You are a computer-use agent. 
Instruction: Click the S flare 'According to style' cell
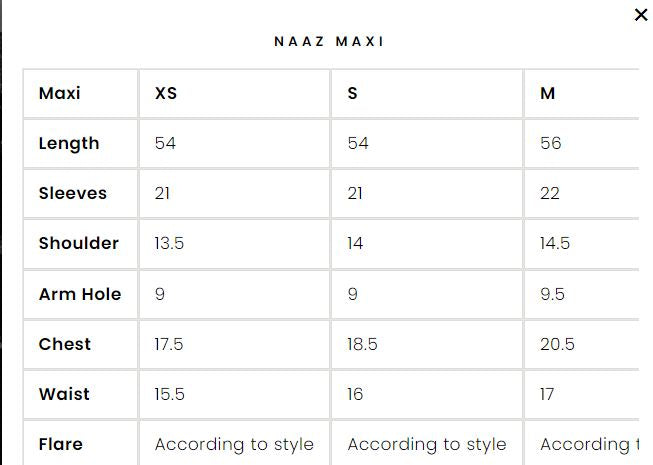tap(427, 444)
